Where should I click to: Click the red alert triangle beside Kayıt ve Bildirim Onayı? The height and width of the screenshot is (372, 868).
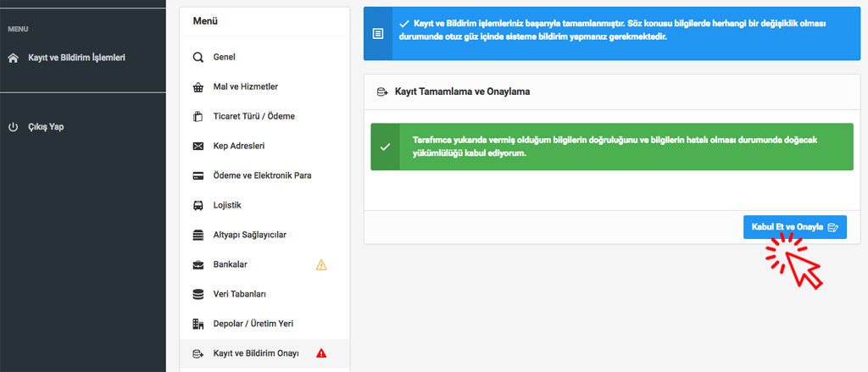tap(321, 353)
